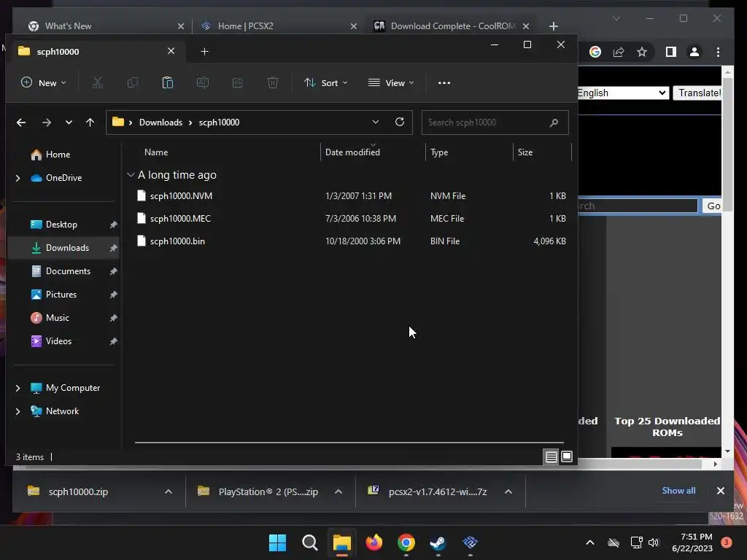Sort by Date modified column header
This screenshot has height=560, width=747.
tap(352, 152)
